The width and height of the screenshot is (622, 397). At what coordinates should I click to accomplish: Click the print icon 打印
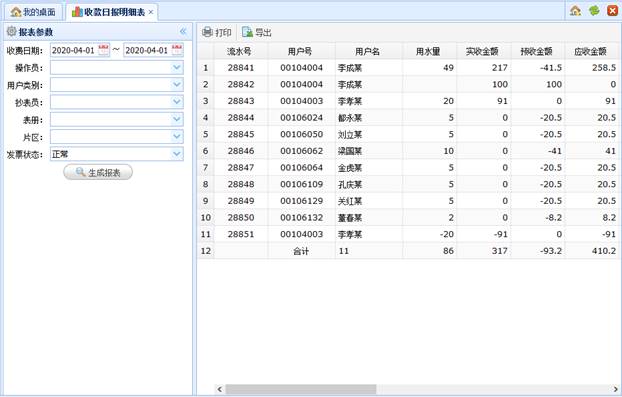click(x=207, y=32)
